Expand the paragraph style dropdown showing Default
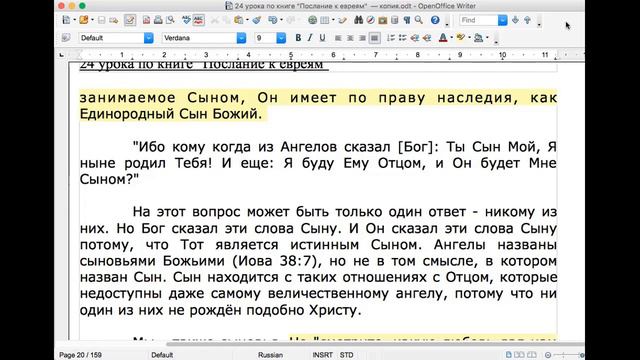640x360 pixels. click(149, 38)
